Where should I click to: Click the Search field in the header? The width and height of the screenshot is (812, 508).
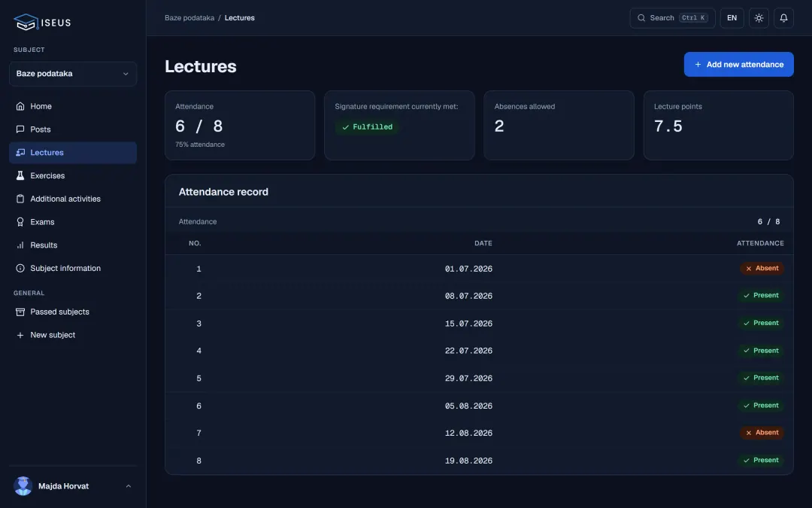pos(672,18)
